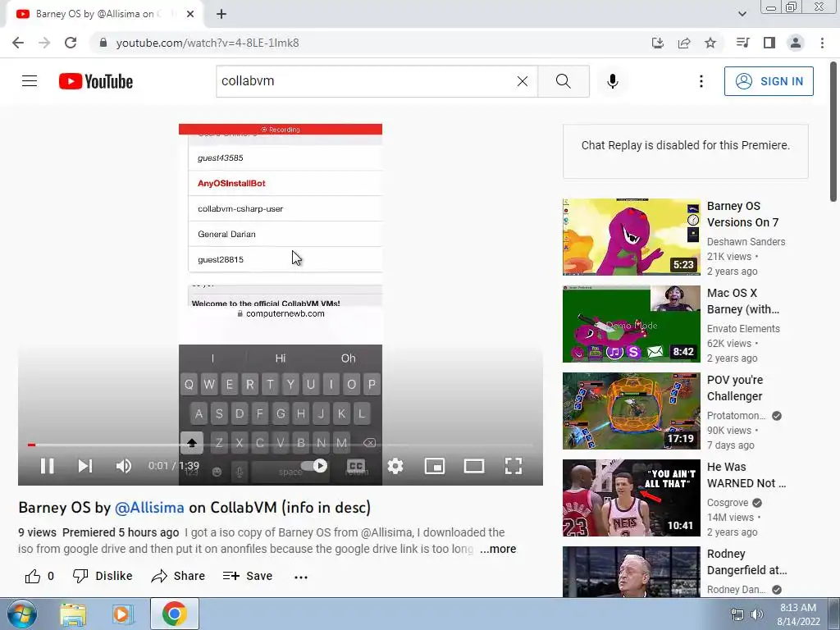Run search with the magnifier button
The image size is (840, 630).
(563, 81)
